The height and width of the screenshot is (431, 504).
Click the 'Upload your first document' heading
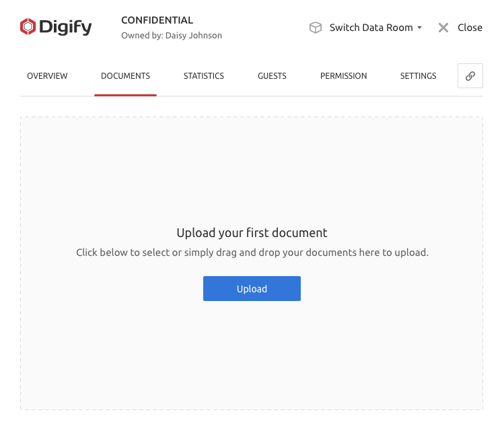pyautogui.click(x=252, y=233)
